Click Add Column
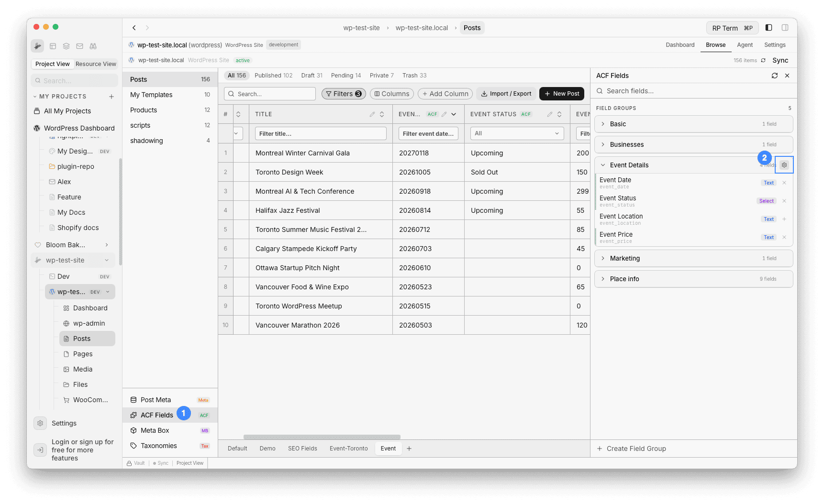This screenshot has height=504, width=824. tap(445, 94)
